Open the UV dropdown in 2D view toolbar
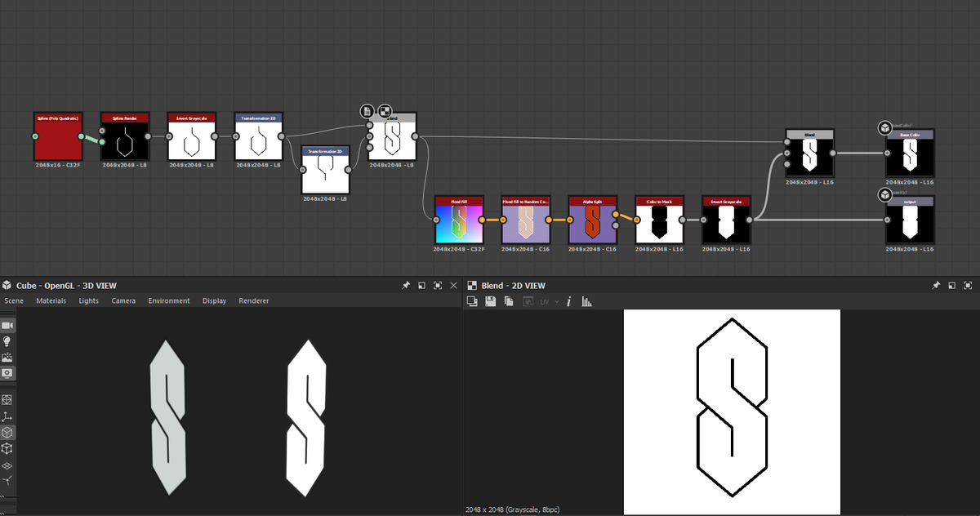 [549, 301]
